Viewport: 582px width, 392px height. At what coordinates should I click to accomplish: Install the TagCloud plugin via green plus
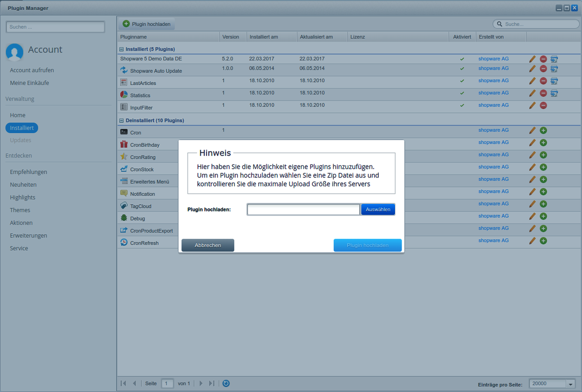543,204
